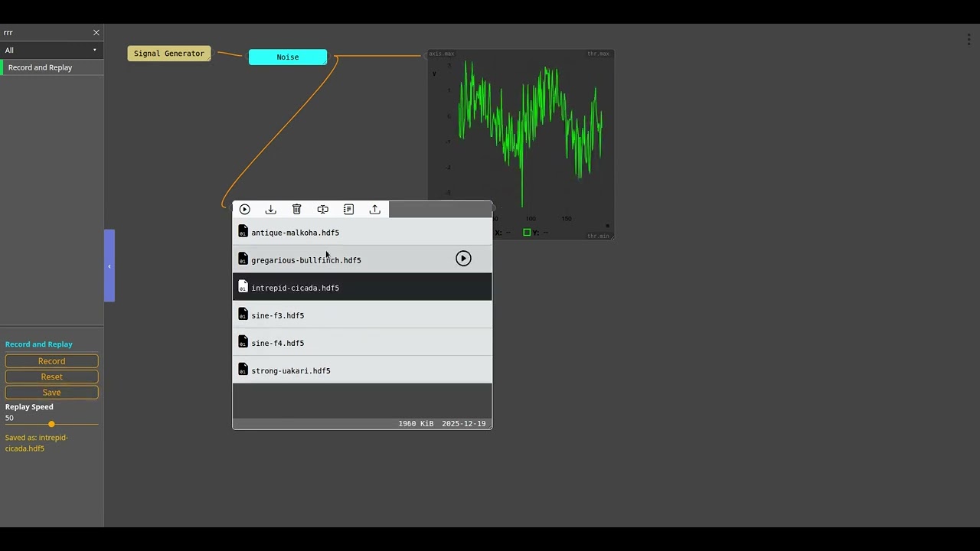Click the thr.max field on the plot
The width and height of the screenshot is (980, 551).
(x=599, y=54)
